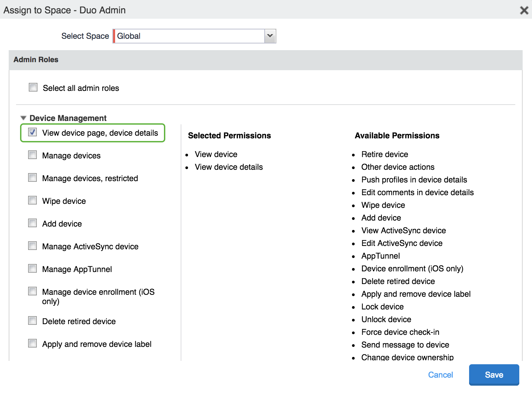Click Change device ownership permission
Image resolution: width=532 pixels, height=395 pixels.
(407, 357)
